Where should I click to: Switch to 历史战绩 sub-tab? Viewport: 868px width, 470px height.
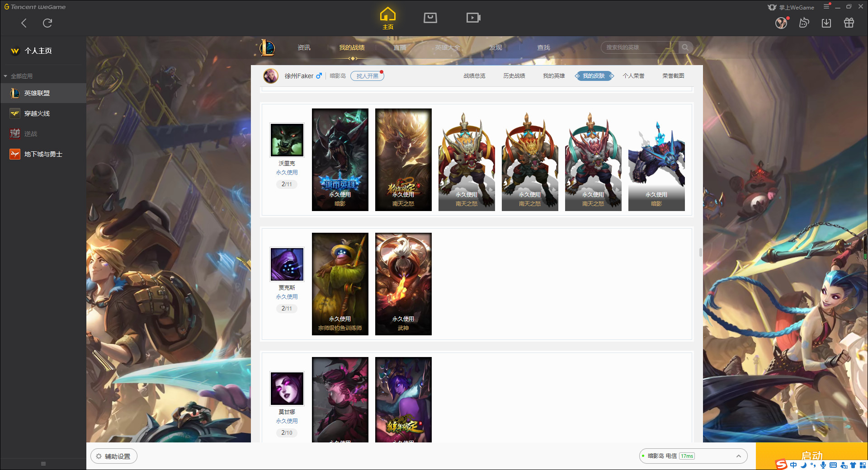coord(514,76)
